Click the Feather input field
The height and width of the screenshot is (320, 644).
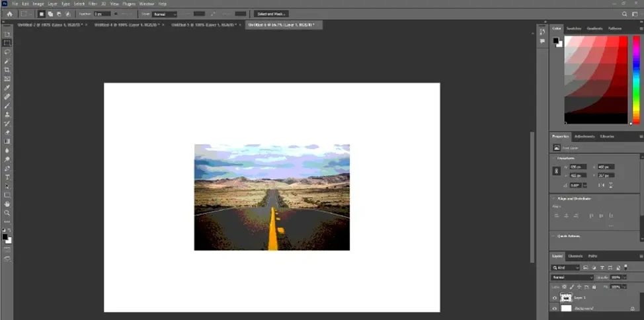pyautogui.click(x=102, y=14)
